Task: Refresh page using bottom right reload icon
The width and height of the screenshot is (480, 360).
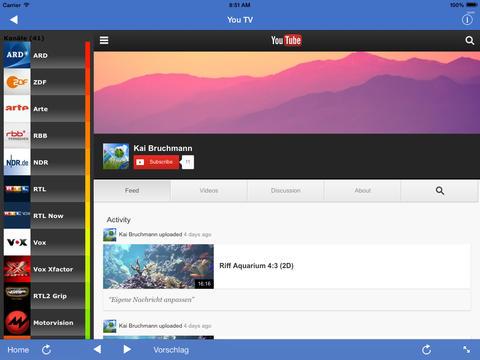Action: [x=426, y=350]
